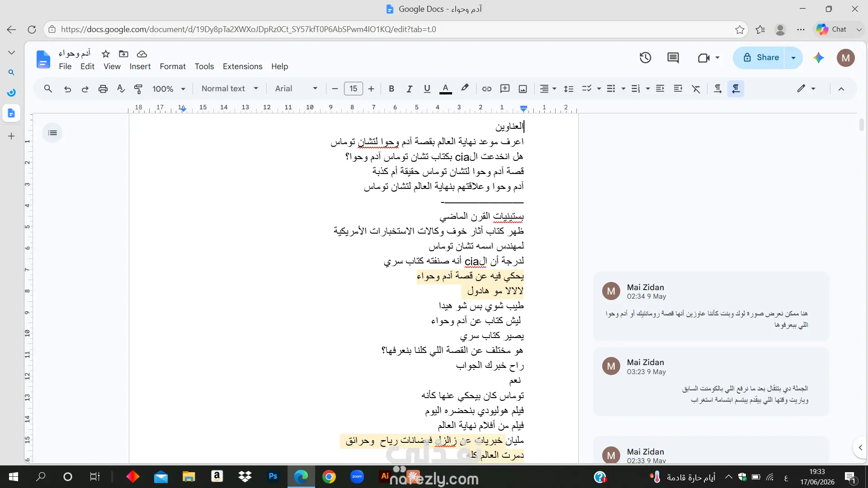Open Photoshop from the taskbar
This screenshot has height=488, width=868.
(273, 476)
